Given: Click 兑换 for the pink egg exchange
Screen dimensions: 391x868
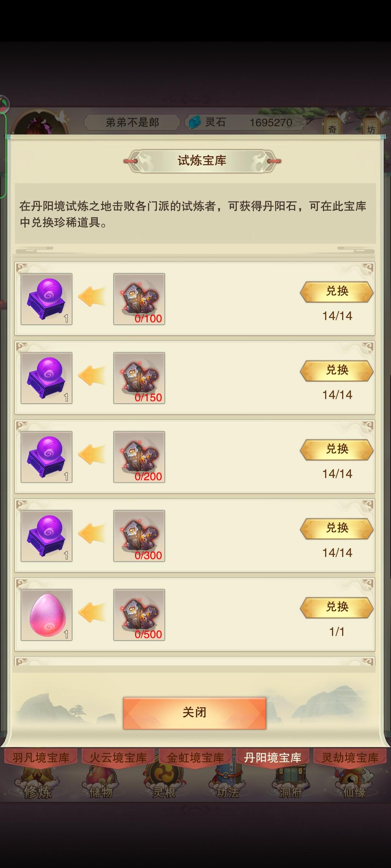Looking at the screenshot, I should click(x=337, y=607).
